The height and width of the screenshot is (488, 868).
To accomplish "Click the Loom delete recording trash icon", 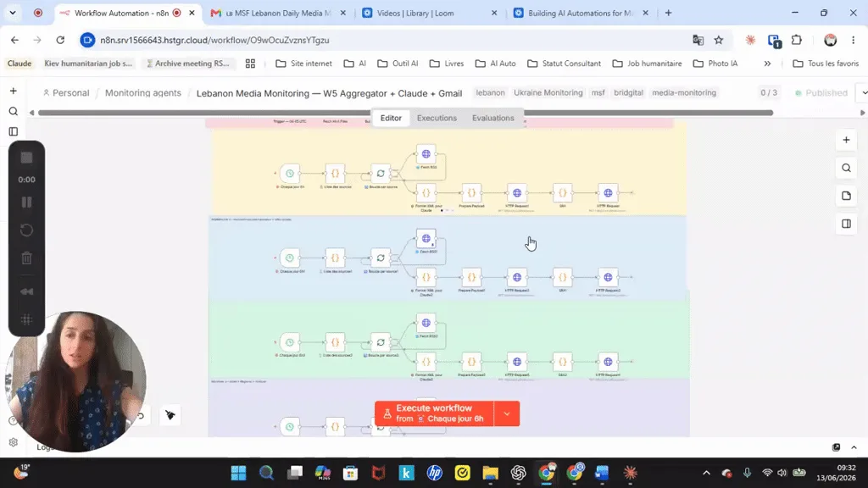I will coord(26,258).
